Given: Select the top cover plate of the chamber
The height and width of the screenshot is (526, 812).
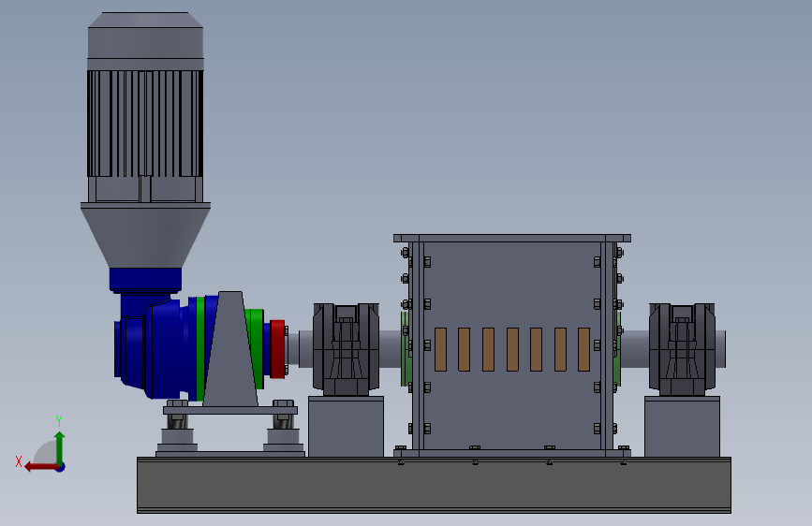Looking at the screenshot, I should tap(511, 238).
